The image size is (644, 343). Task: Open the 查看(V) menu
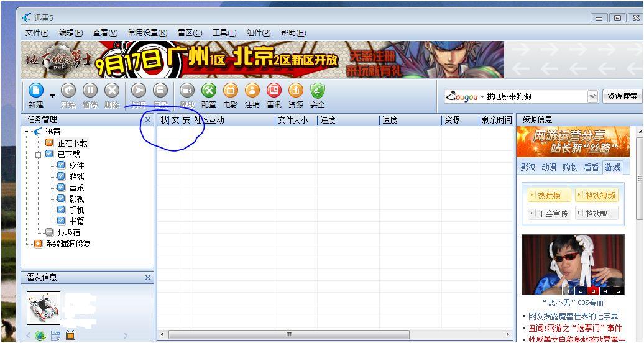pos(106,33)
